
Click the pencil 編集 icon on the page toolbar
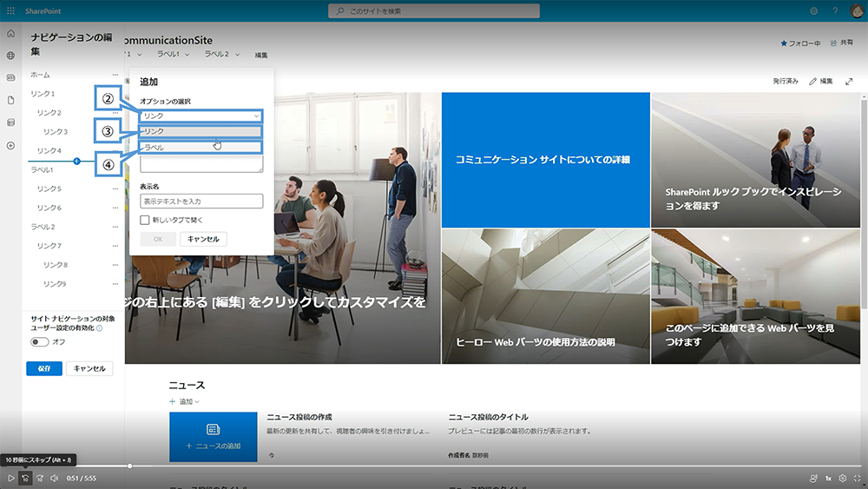coord(812,82)
